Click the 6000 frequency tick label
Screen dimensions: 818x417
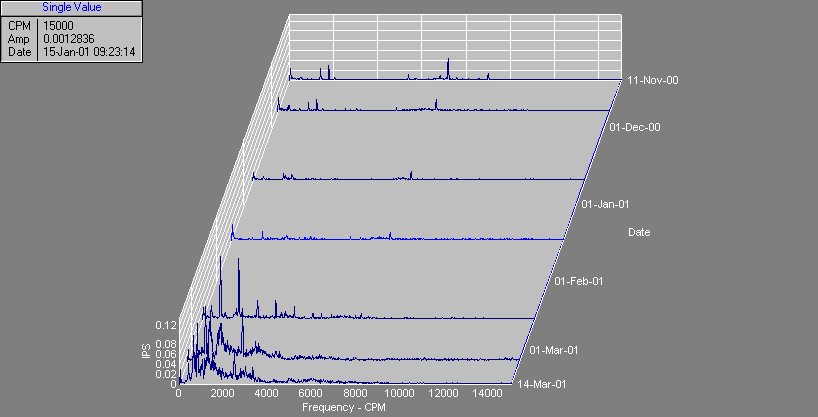311,395
